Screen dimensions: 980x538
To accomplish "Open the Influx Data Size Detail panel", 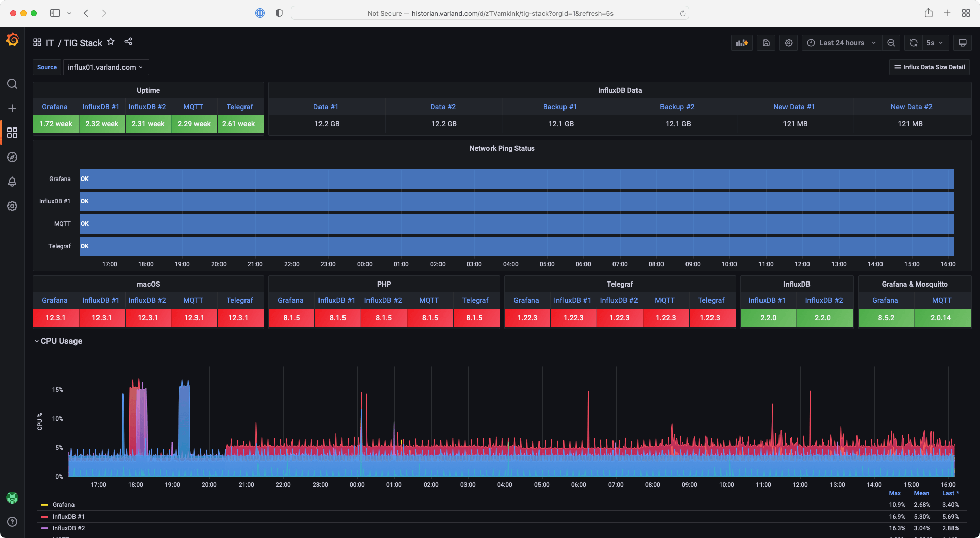I will pos(929,67).
